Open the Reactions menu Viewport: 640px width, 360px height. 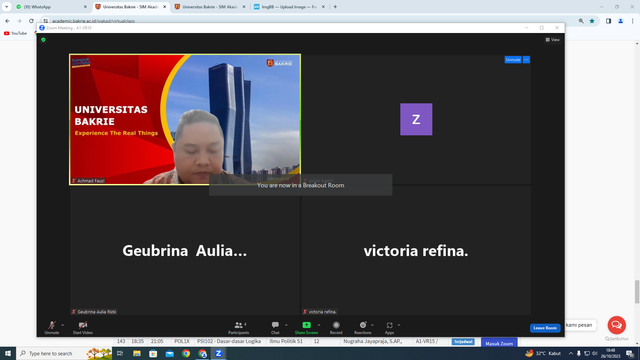coord(362,327)
